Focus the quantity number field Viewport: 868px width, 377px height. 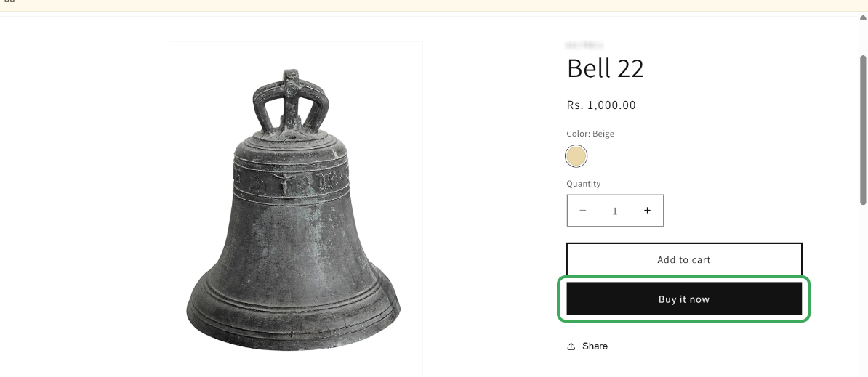pos(615,211)
